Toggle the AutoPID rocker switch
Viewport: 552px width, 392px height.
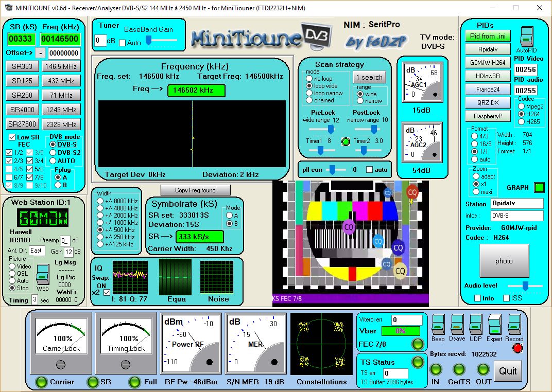527,37
